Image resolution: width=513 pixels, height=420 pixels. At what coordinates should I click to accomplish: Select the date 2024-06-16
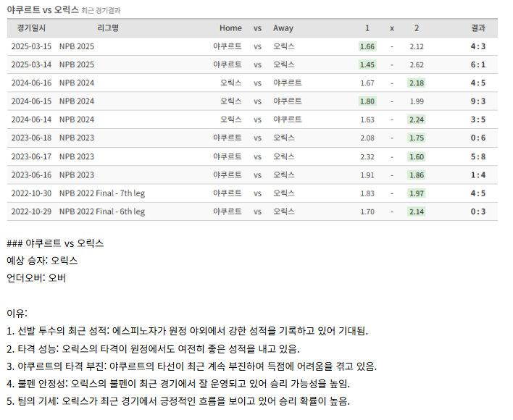click(x=31, y=83)
